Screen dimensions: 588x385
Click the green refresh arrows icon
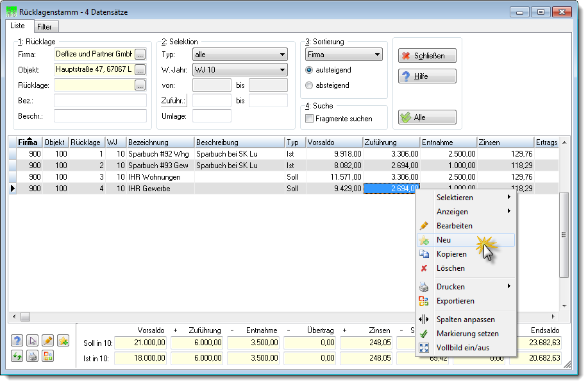(17, 355)
